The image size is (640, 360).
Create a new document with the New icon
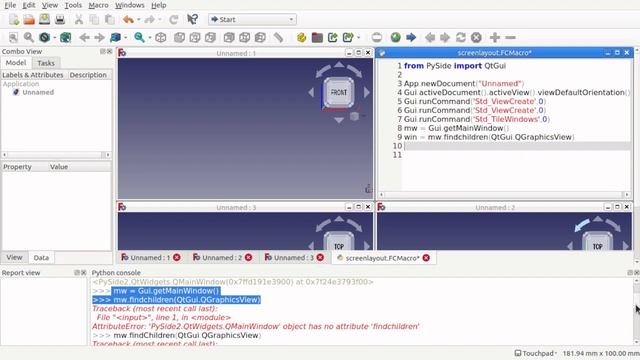14,19
